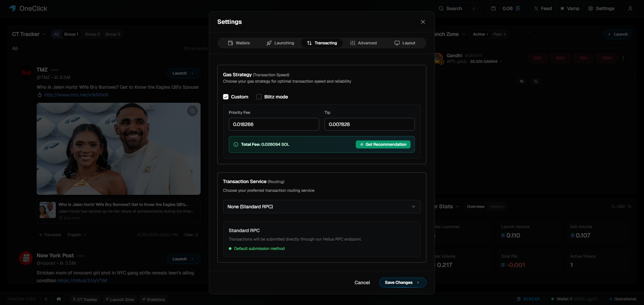This screenshot has height=305, width=644.
Task: Click Get Recommendation button
Action: click(x=383, y=144)
